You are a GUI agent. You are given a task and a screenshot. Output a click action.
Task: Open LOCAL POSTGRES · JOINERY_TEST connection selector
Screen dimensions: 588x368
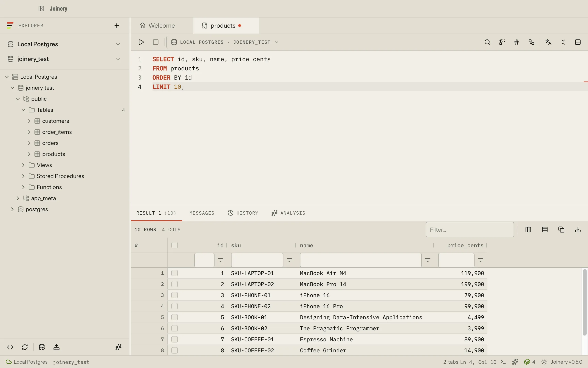[225, 42]
